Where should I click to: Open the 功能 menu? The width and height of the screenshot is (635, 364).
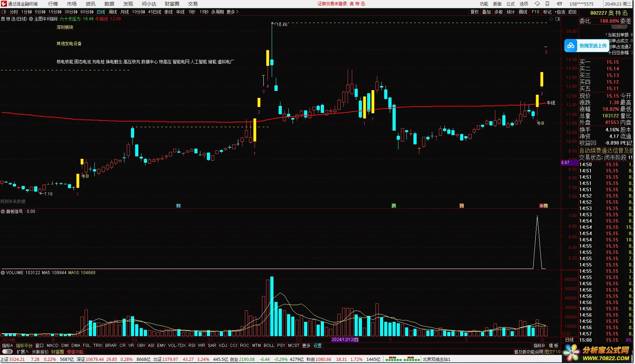(484, 4)
